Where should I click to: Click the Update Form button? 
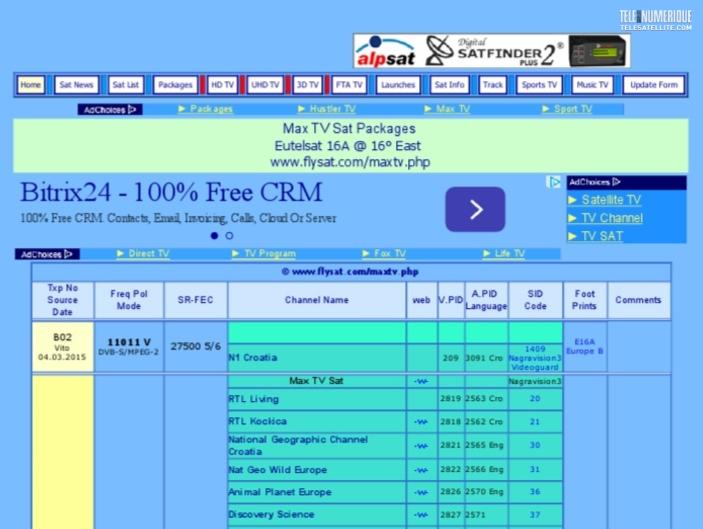[x=655, y=85]
